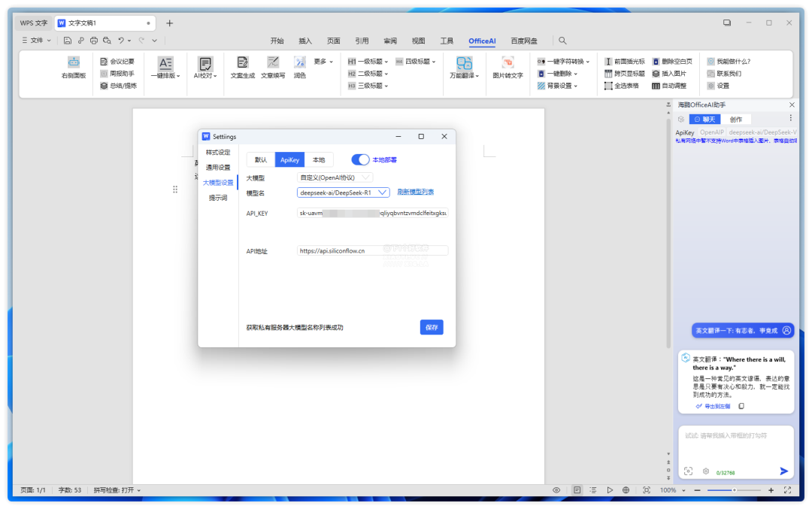Click the gear icon in chat input box
The width and height of the screenshot is (812, 509).
coord(705,471)
